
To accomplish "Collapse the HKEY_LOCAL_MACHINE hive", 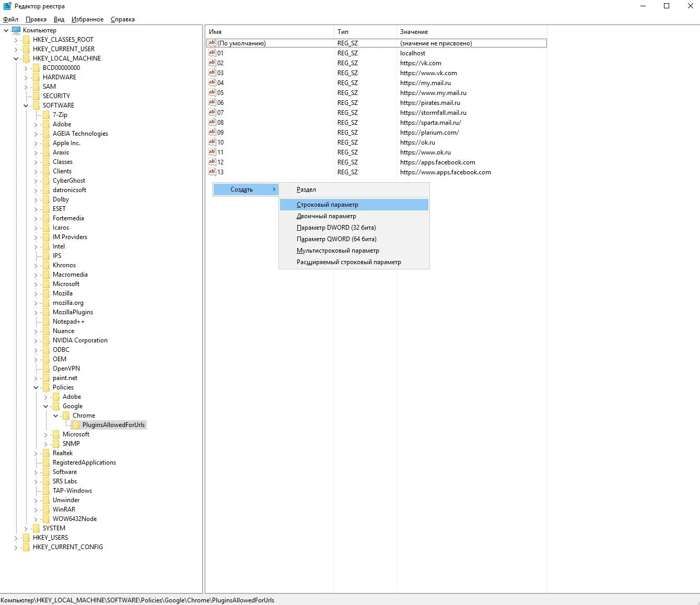I will 16,58.
